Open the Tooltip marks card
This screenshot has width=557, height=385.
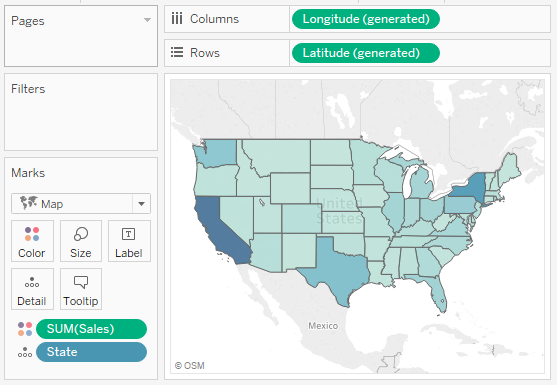click(81, 289)
